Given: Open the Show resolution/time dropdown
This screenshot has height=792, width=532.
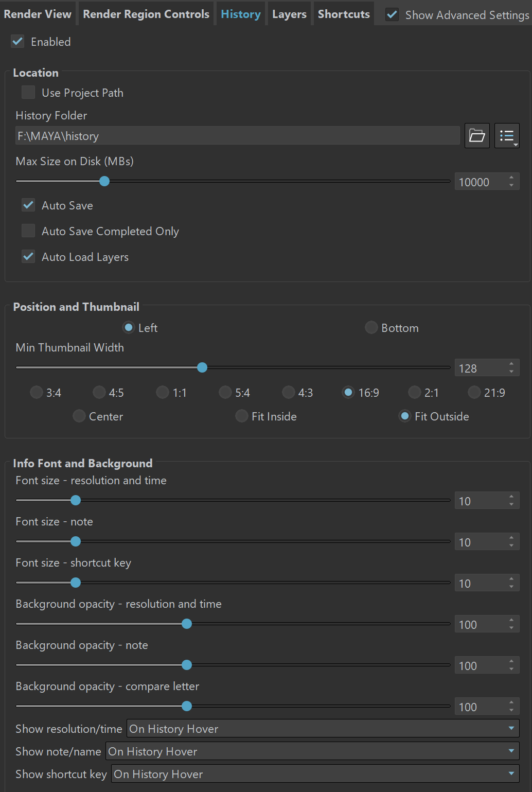Looking at the screenshot, I should [323, 729].
